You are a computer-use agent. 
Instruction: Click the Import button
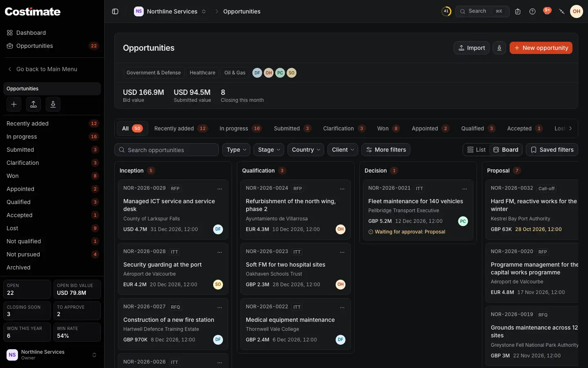[x=472, y=48]
